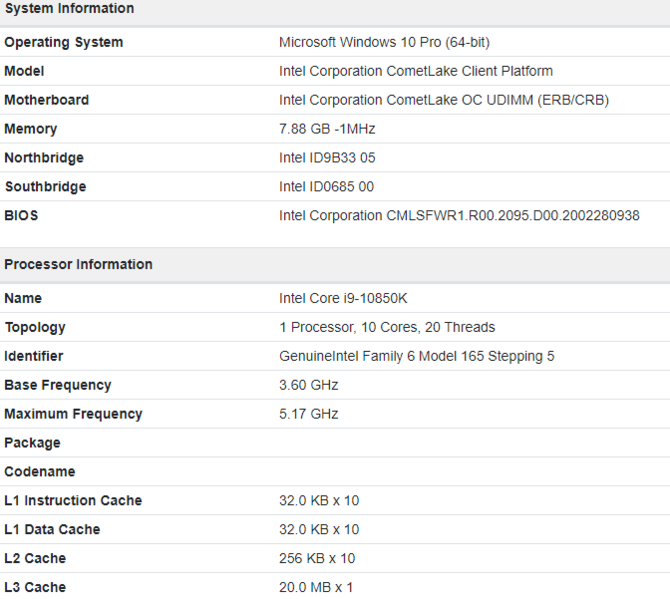This screenshot has height=599, width=670.
Task: Select the Name row label
Action: click(23, 298)
